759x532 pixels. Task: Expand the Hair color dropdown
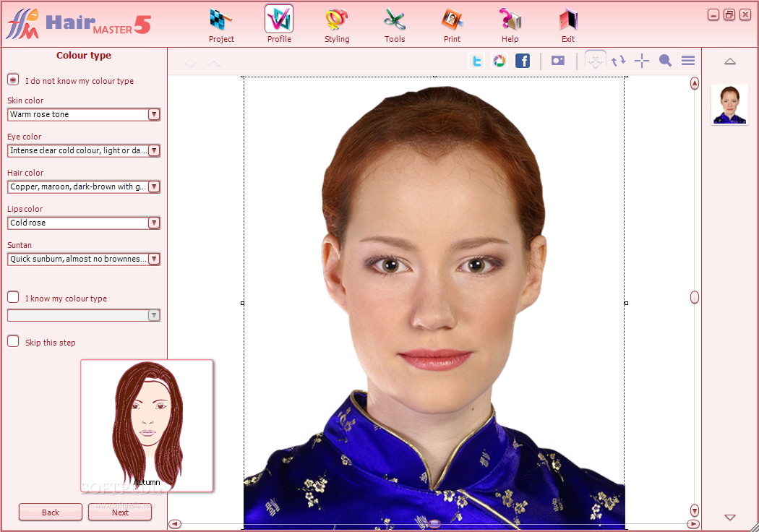pos(154,187)
